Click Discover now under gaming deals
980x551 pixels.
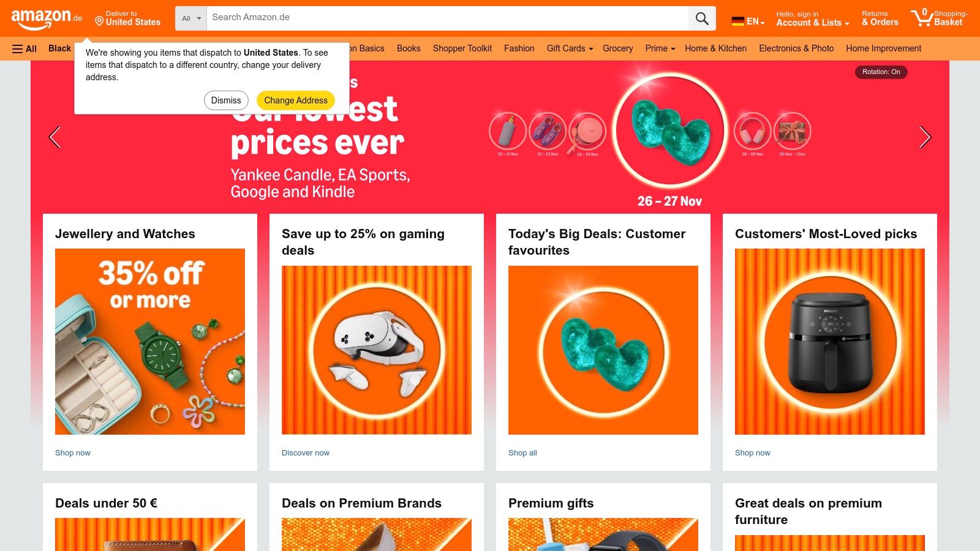(306, 453)
